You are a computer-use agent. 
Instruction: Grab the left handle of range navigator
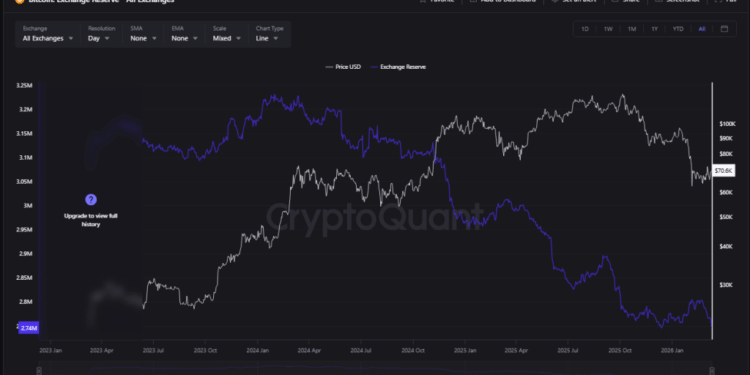click(x=39, y=371)
